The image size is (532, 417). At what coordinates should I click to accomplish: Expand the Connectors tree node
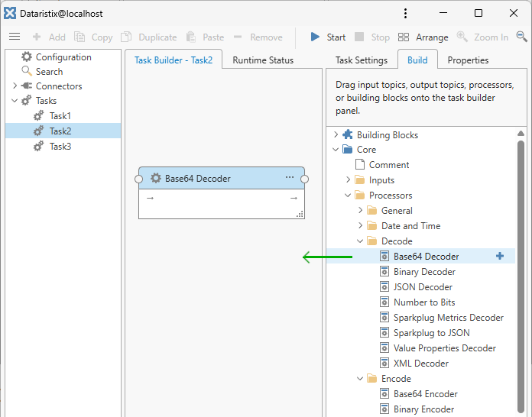[x=15, y=86]
